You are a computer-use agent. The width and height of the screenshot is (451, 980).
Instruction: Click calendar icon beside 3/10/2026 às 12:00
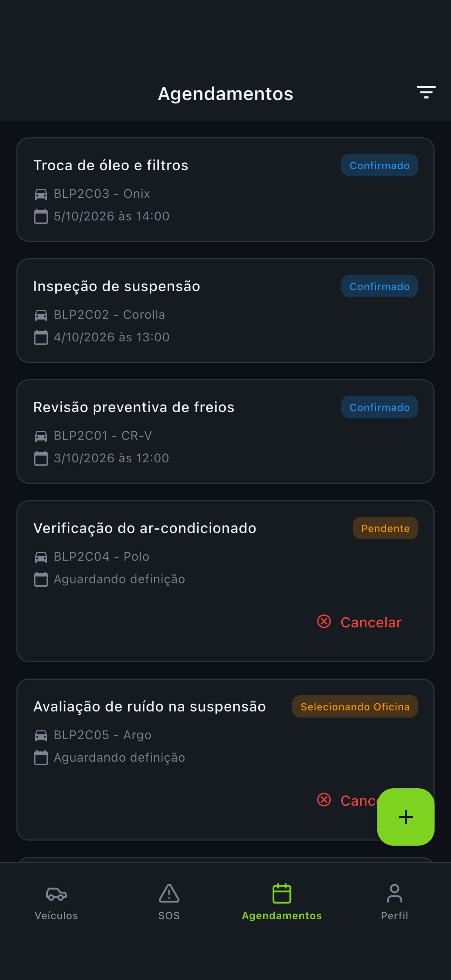pyautogui.click(x=41, y=458)
